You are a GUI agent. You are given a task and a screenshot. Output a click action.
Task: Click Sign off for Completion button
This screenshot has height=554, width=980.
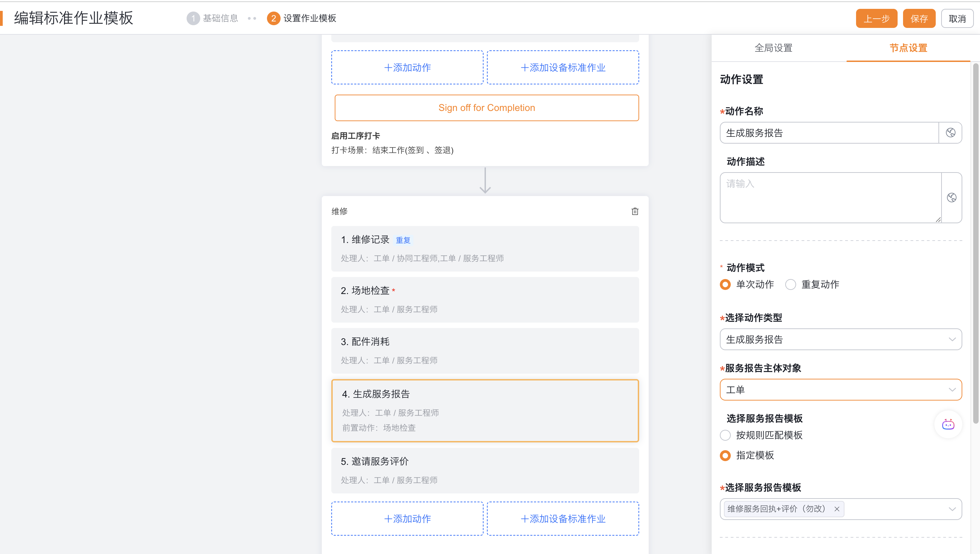pyautogui.click(x=486, y=108)
